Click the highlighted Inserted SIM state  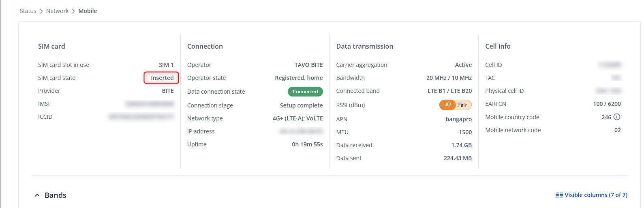point(162,78)
